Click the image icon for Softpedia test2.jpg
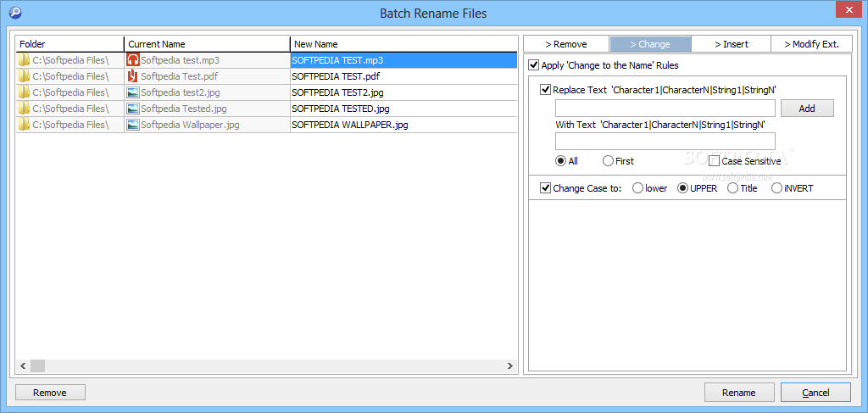868x413 pixels. pyautogui.click(x=133, y=92)
